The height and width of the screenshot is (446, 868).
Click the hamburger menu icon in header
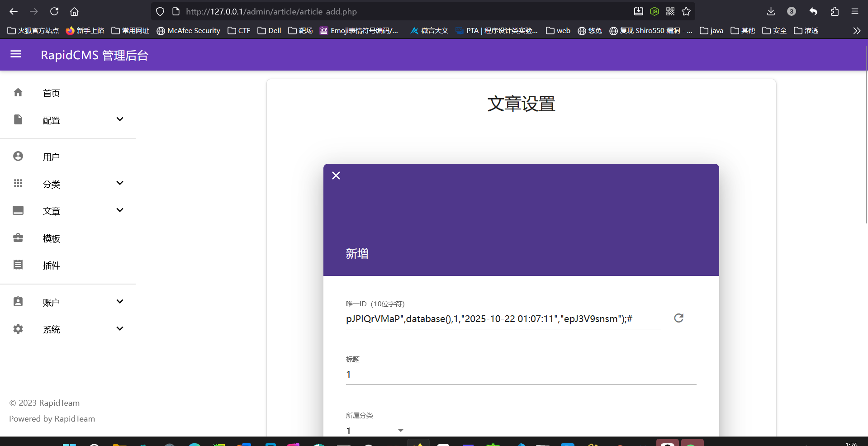coord(16,54)
